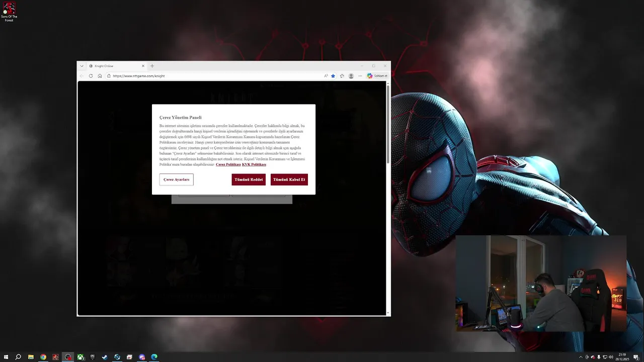Image resolution: width=644 pixels, height=362 pixels.
Task: Open the red game icon in taskbar
Action: (55, 357)
